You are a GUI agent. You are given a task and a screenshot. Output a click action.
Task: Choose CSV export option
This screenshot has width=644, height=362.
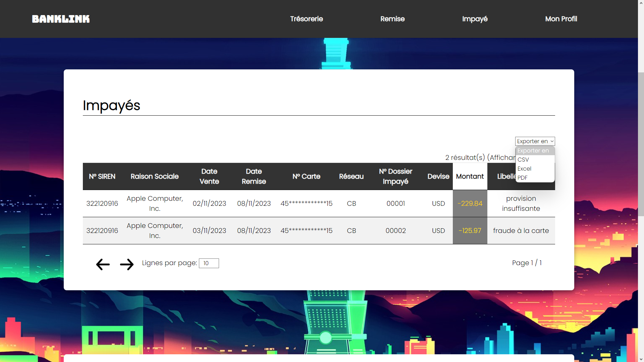tap(535, 160)
